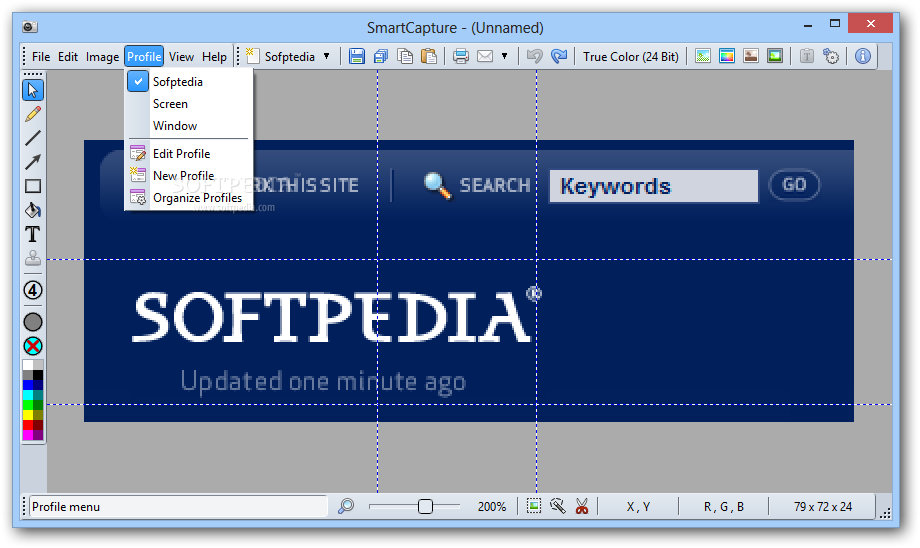Click the rainbow color spectrum icon
This screenshot has width=920, height=548.
(727, 56)
